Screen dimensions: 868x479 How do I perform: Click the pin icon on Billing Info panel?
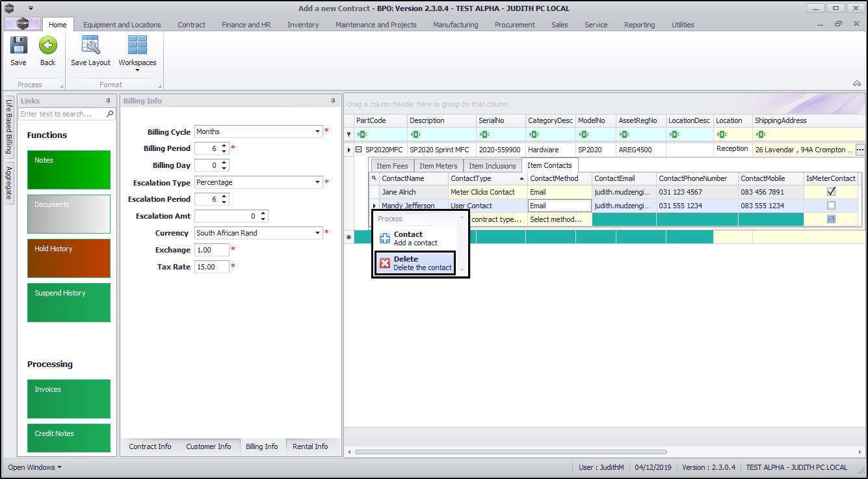tap(334, 101)
